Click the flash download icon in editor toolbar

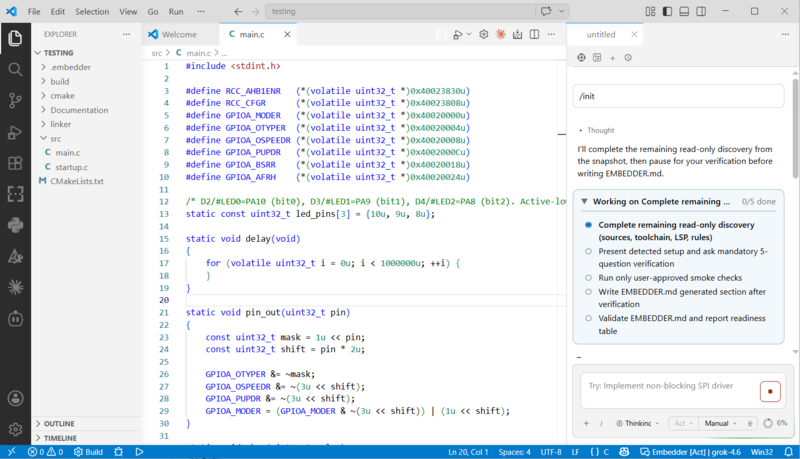[x=517, y=34]
